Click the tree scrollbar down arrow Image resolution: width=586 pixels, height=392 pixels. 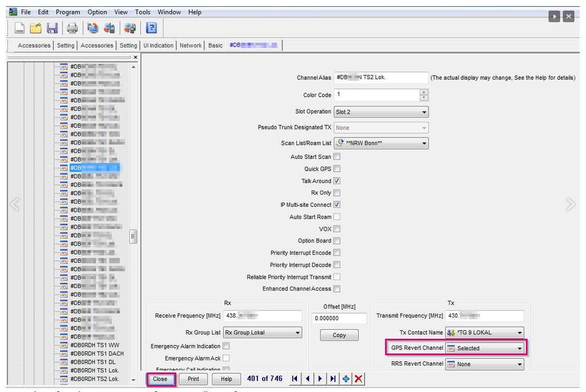133,379
